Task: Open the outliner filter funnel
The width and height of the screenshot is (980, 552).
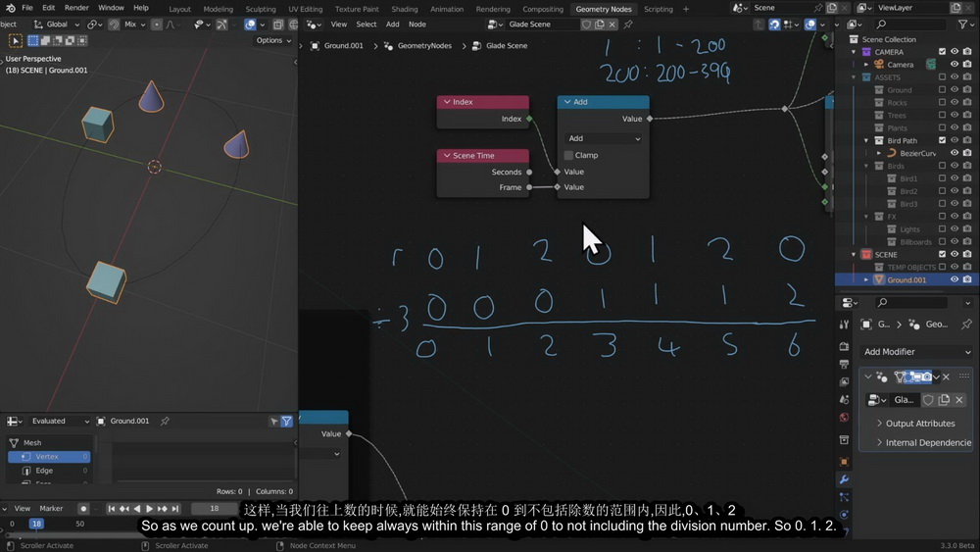Action: (x=963, y=25)
